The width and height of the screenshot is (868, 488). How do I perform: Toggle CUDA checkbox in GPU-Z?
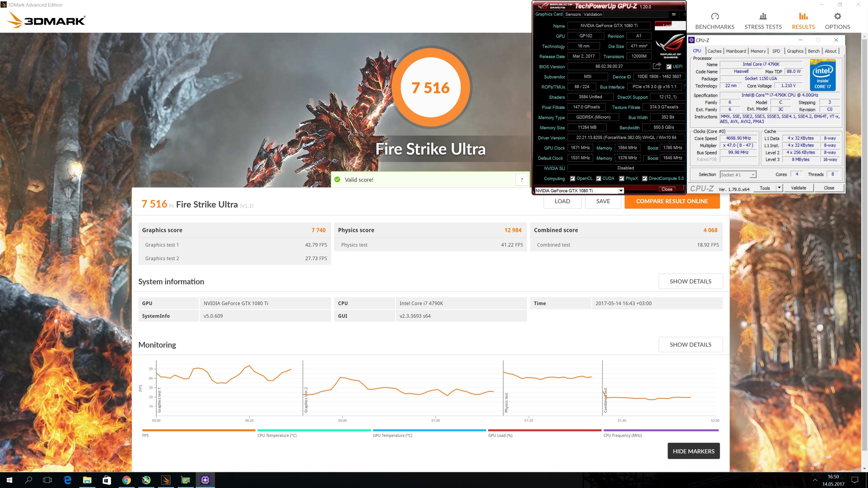click(598, 179)
